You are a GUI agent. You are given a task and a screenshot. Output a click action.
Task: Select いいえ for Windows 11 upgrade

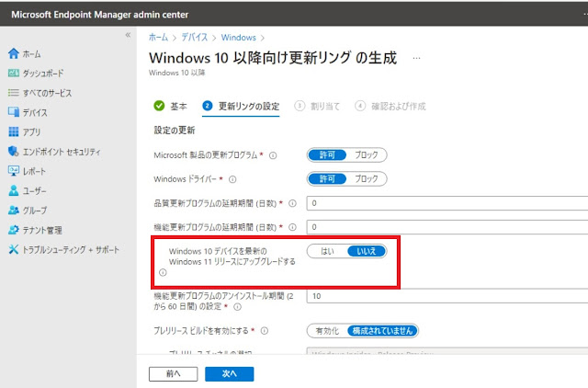[x=367, y=251]
